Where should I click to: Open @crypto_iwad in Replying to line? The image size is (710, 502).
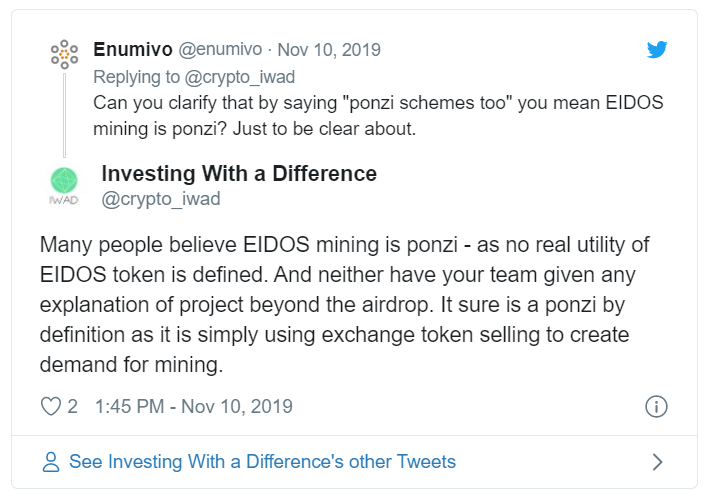(240, 77)
